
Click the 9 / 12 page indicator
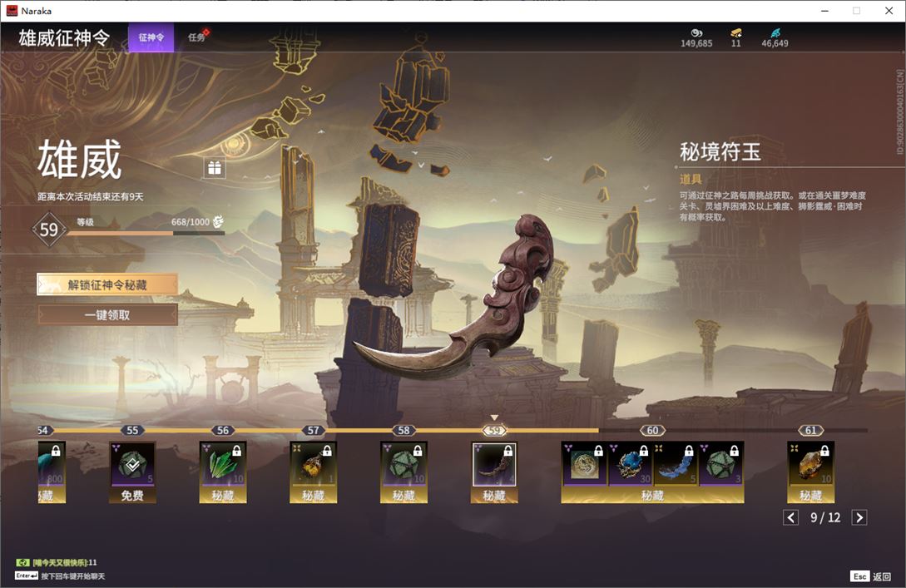coord(825,517)
